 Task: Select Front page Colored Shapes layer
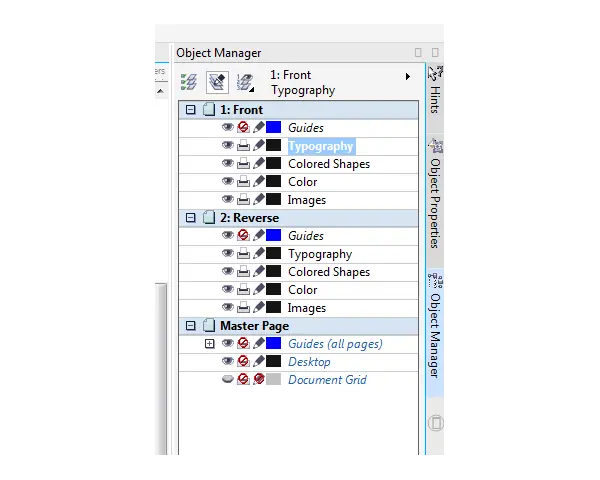(x=329, y=164)
